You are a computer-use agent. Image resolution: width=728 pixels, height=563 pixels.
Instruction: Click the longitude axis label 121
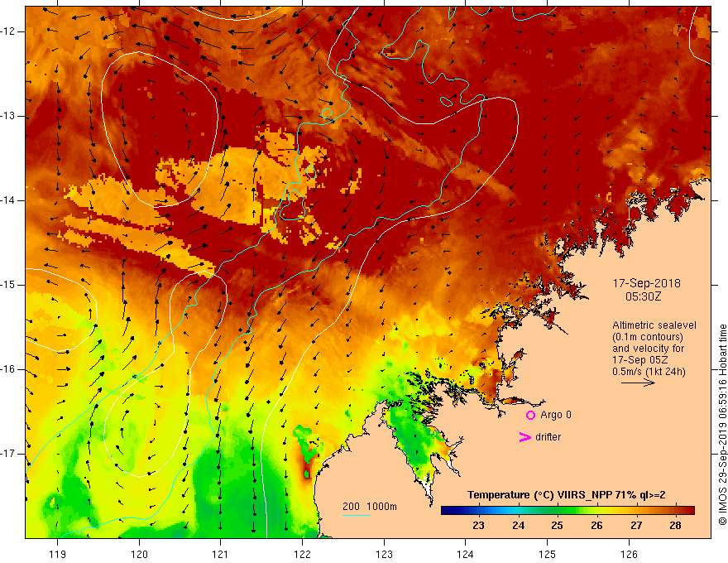pos(220,554)
